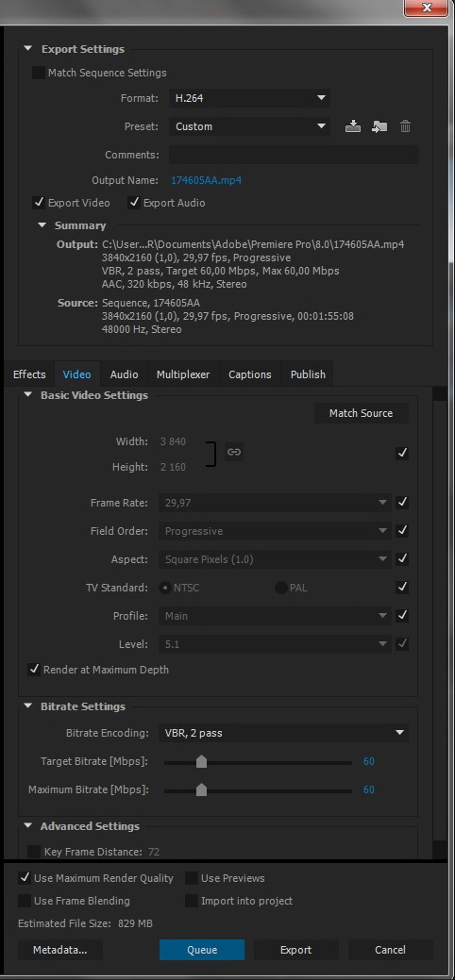Open the Format H.264 dropdown
The image size is (455, 980).
point(249,98)
